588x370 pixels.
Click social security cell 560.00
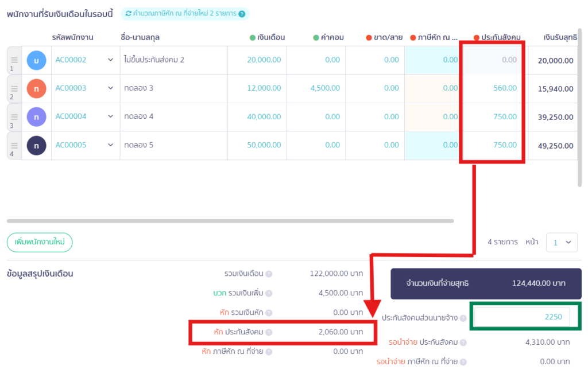pos(504,88)
